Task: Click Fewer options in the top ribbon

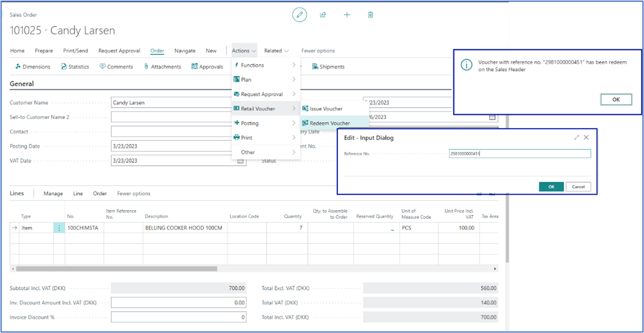Action: coord(318,51)
